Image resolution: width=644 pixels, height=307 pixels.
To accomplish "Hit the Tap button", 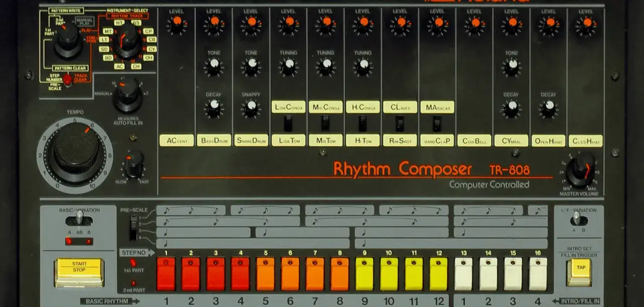I will coord(579,272).
